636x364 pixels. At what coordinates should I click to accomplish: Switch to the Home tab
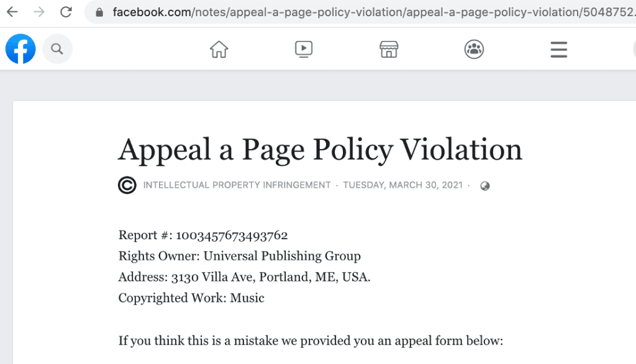(219, 49)
